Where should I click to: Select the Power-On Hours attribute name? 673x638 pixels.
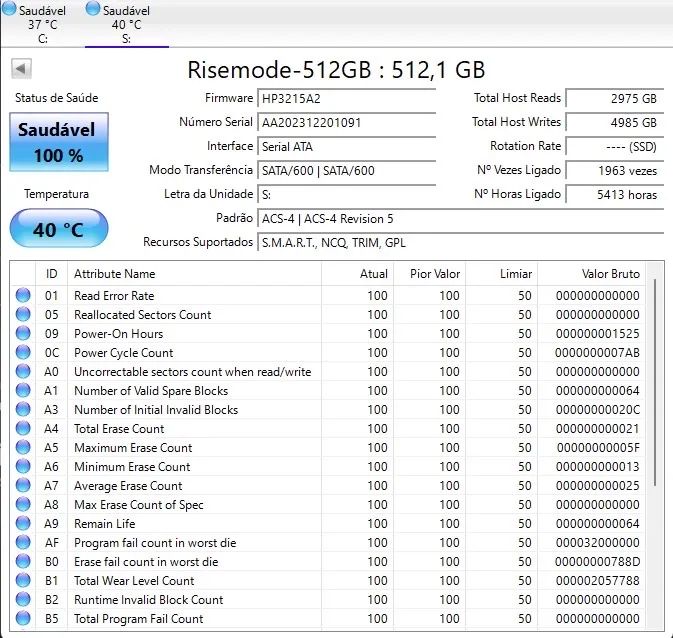point(118,334)
